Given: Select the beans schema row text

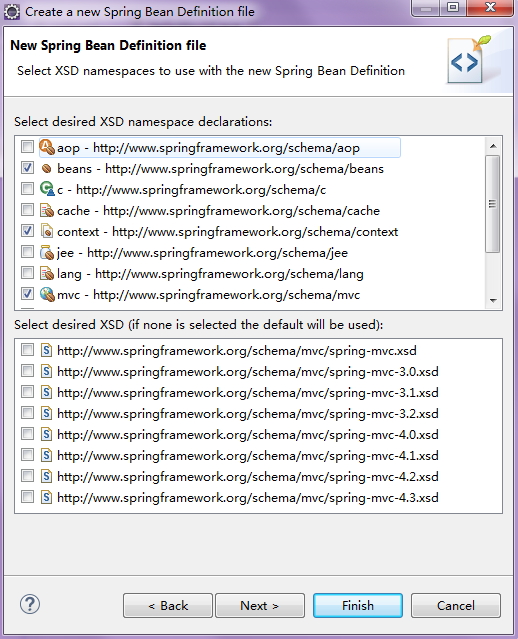Looking at the screenshot, I should click(220, 168).
